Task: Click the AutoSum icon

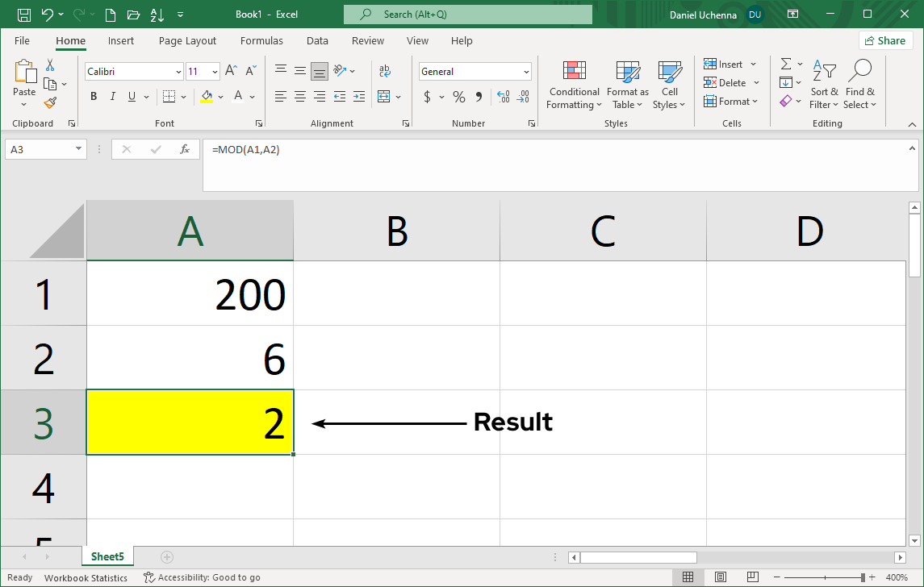Action: tap(785, 64)
